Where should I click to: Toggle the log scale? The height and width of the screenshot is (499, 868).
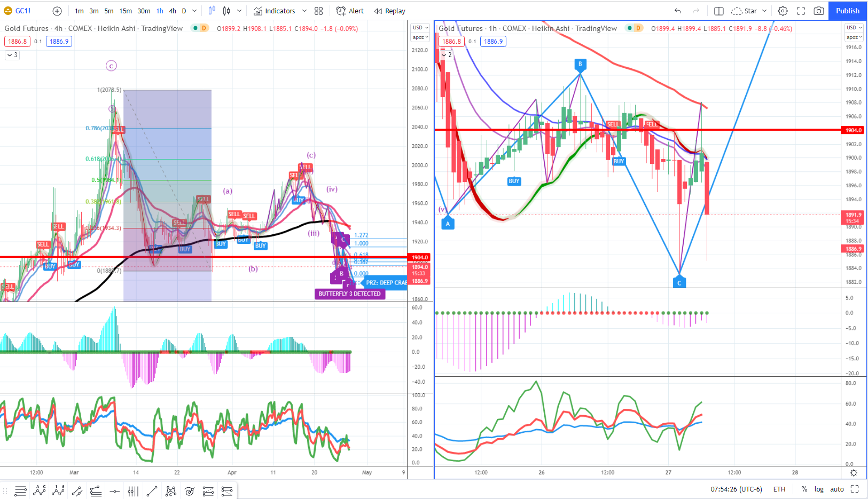(819, 489)
